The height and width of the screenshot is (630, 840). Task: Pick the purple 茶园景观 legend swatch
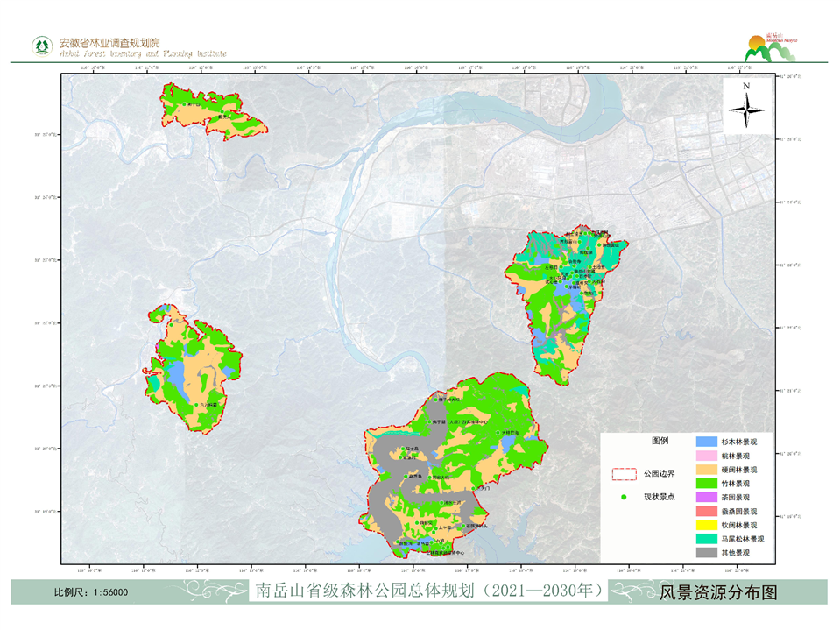[x=706, y=497]
